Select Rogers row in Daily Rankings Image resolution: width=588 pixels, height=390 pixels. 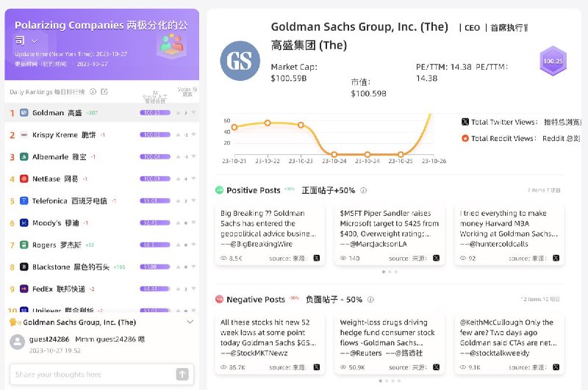(x=101, y=245)
